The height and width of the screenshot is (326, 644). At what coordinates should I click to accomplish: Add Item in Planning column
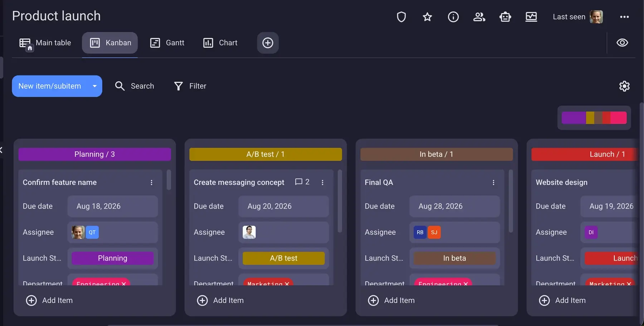tap(49, 301)
